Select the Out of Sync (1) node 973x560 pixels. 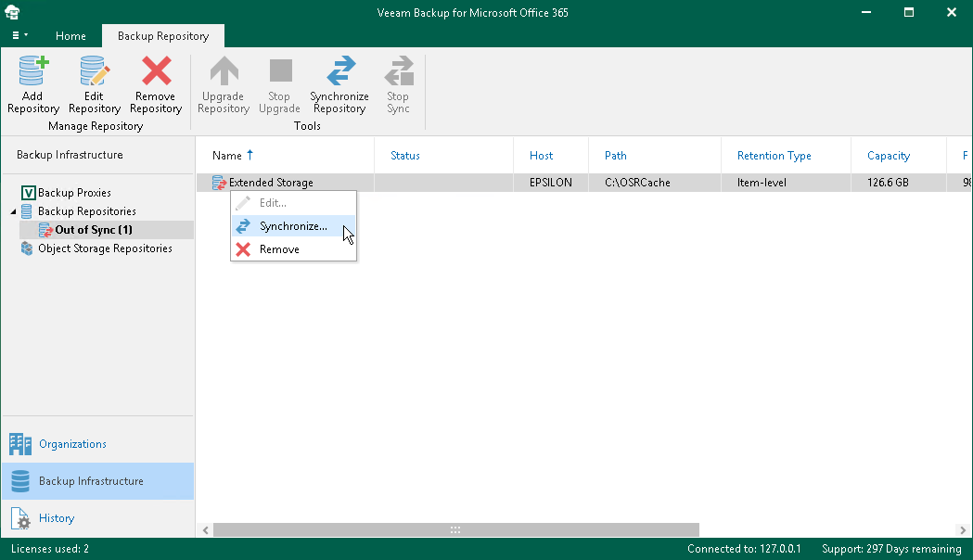click(x=94, y=230)
